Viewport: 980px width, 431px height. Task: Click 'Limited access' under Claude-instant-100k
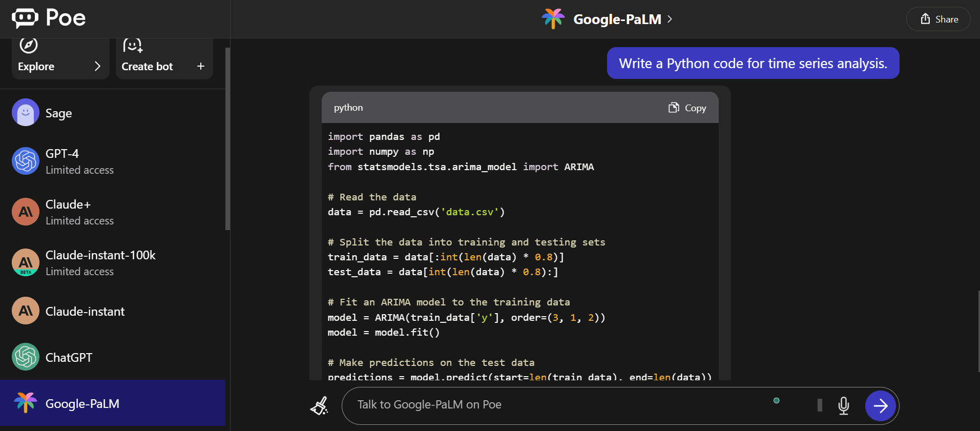[79, 272]
